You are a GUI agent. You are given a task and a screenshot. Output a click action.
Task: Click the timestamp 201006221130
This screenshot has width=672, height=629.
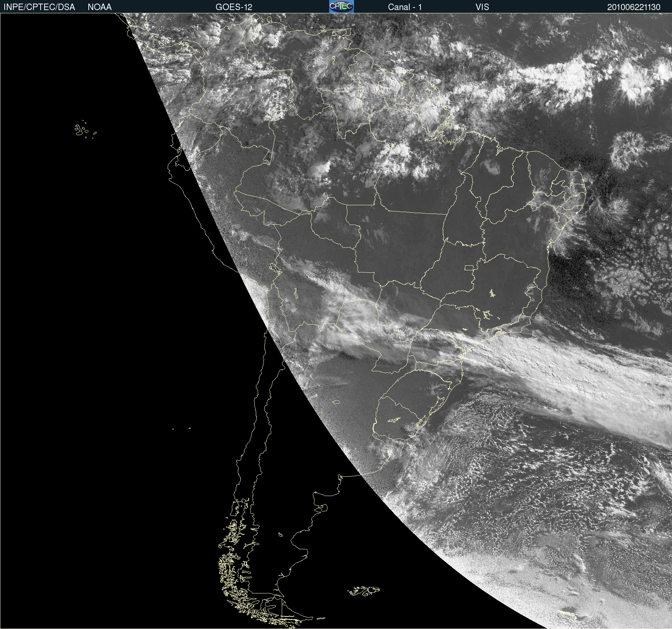[x=634, y=7]
